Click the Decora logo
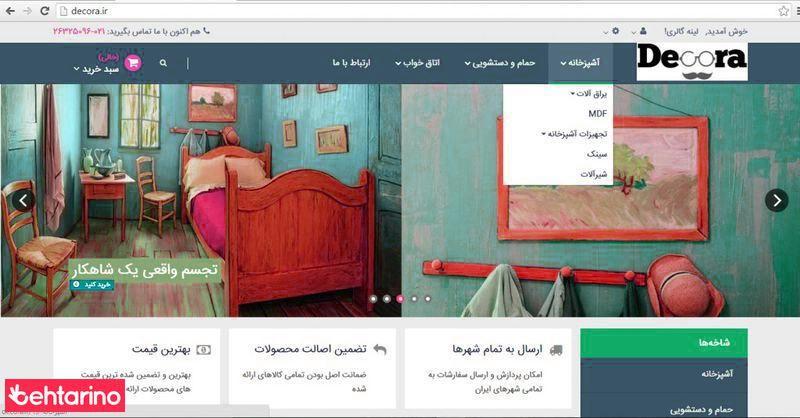The width and height of the screenshot is (800, 418). [x=692, y=62]
